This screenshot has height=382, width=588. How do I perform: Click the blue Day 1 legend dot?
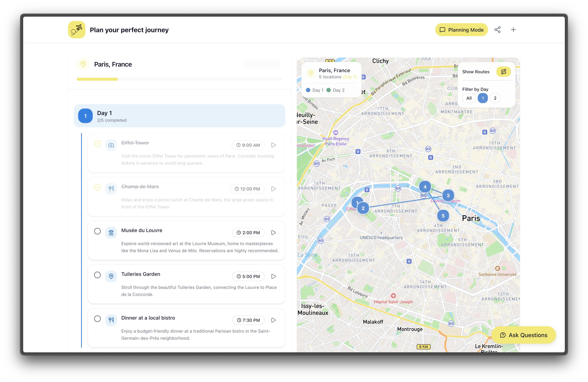(x=308, y=90)
